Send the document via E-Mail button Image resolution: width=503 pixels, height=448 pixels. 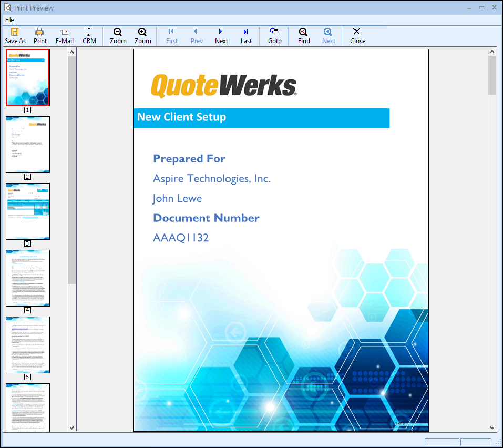[64, 32]
